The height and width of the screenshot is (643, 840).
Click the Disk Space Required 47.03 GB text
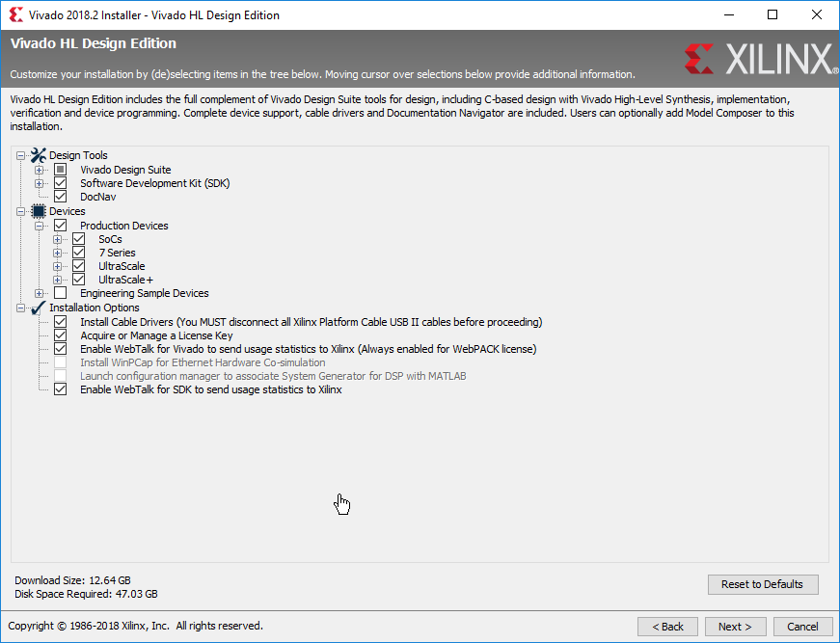86,594
